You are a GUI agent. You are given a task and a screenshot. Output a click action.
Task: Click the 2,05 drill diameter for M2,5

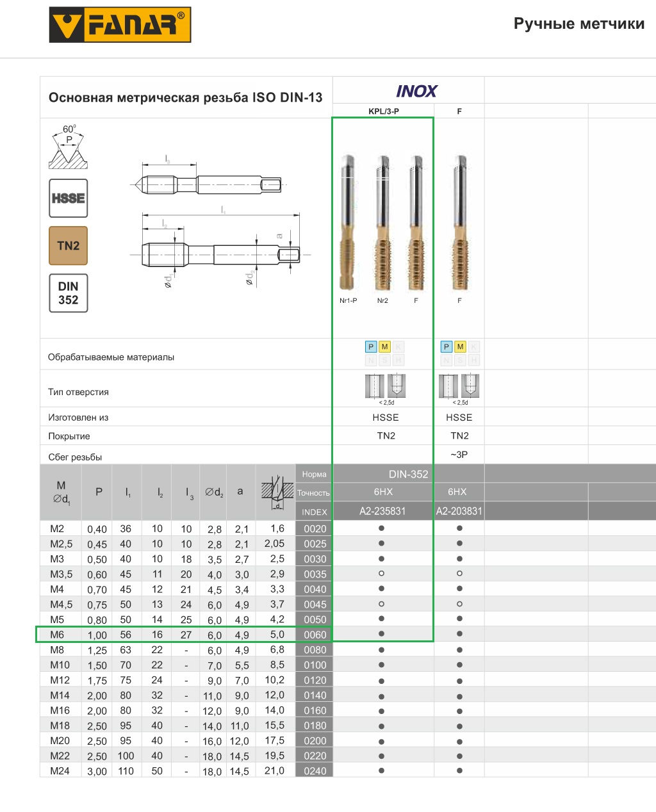(x=275, y=544)
